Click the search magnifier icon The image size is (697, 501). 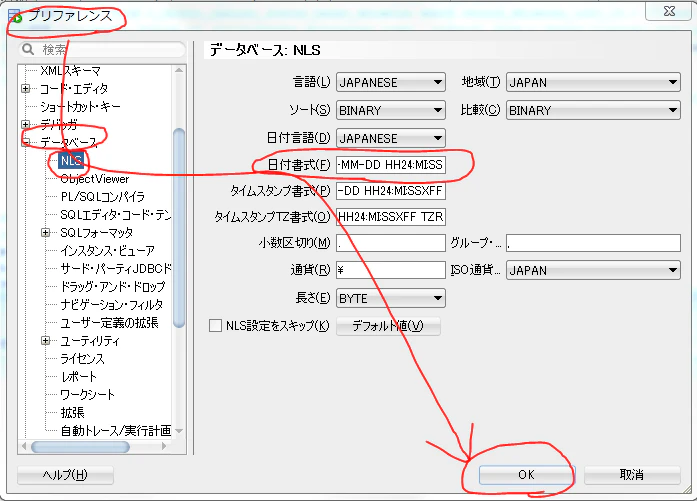pyautogui.click(x=28, y=49)
